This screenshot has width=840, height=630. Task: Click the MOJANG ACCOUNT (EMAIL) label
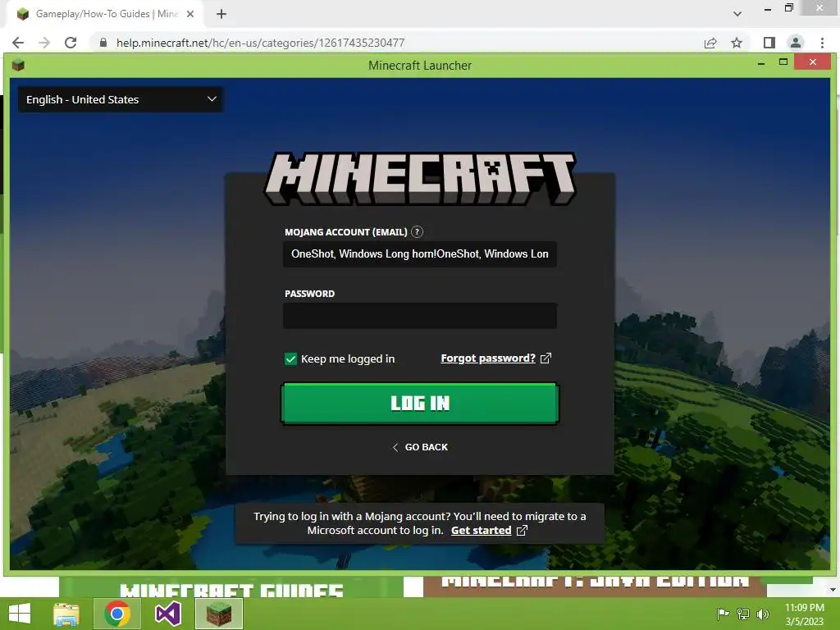(x=346, y=232)
